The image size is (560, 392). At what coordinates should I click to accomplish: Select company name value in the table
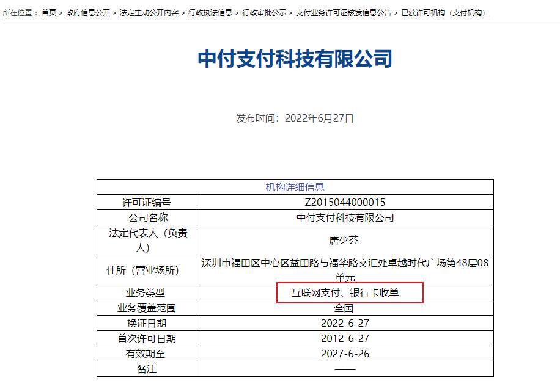pyautogui.click(x=345, y=217)
